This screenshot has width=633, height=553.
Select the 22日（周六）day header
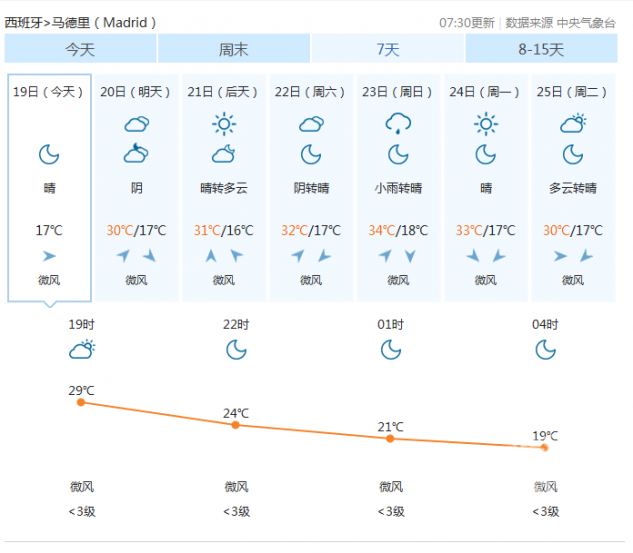click(x=310, y=92)
